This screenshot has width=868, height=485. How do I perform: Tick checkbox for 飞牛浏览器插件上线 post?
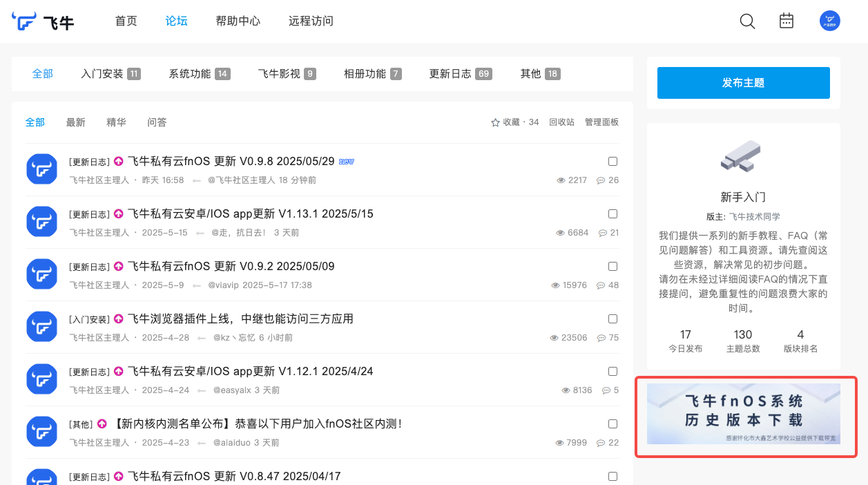[613, 318]
